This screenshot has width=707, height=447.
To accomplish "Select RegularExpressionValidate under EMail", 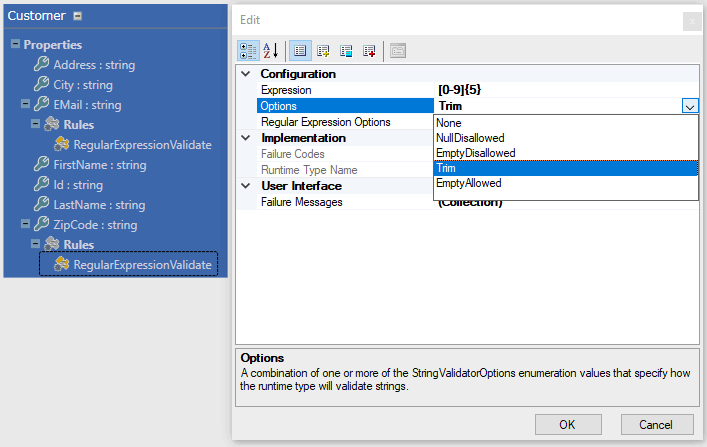I will coord(142,145).
